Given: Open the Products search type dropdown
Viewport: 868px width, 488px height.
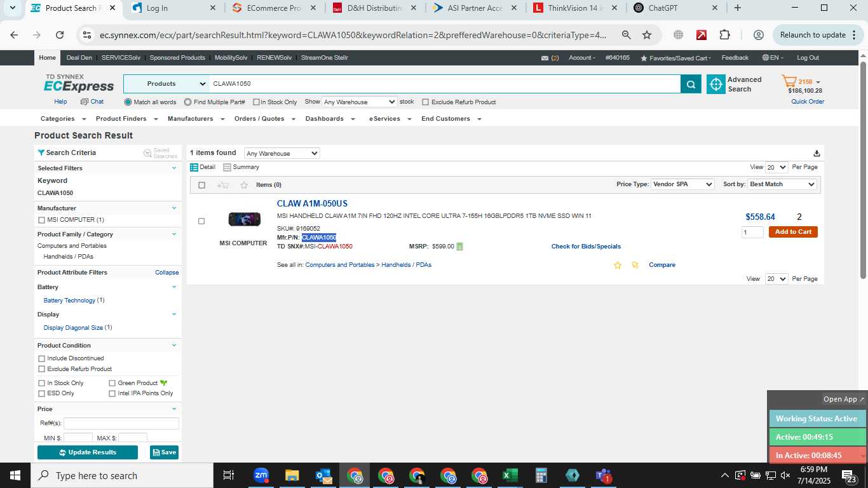Looking at the screenshot, I should pos(166,84).
